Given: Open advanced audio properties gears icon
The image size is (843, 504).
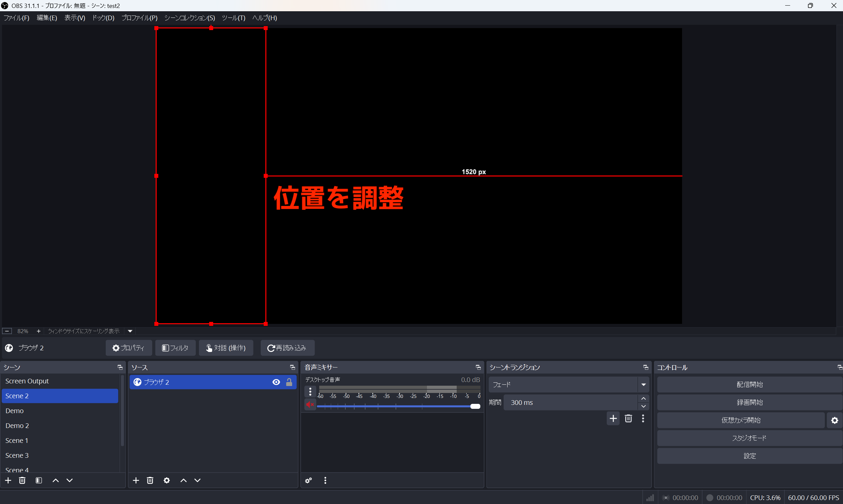Looking at the screenshot, I should (x=308, y=480).
